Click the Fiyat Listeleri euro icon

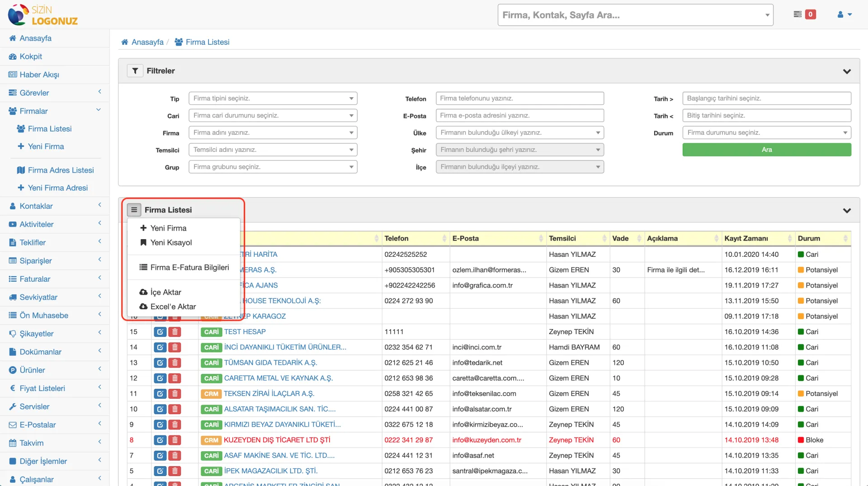(13, 388)
